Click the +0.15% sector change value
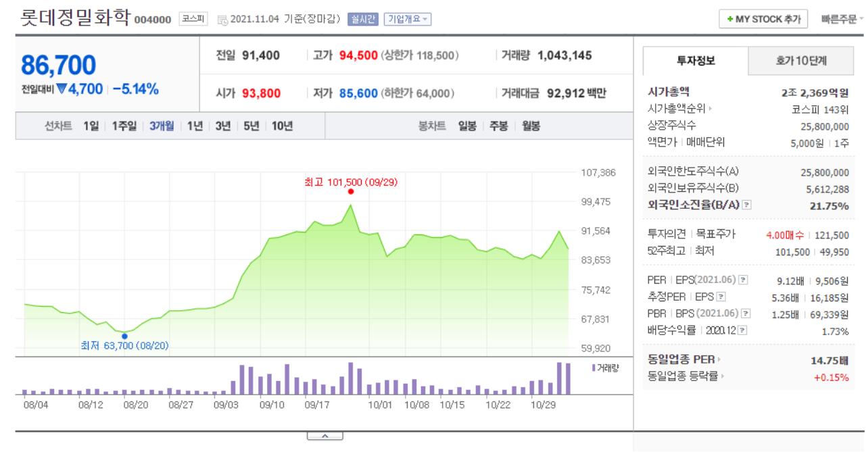This screenshot has height=452, width=868. [x=833, y=377]
